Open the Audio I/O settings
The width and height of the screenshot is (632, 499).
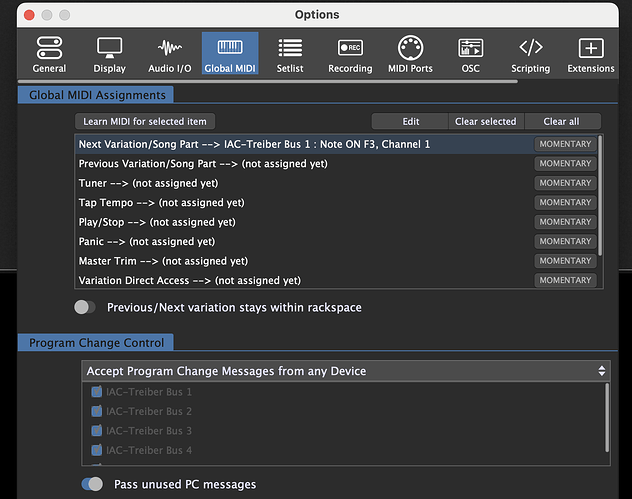[170, 54]
